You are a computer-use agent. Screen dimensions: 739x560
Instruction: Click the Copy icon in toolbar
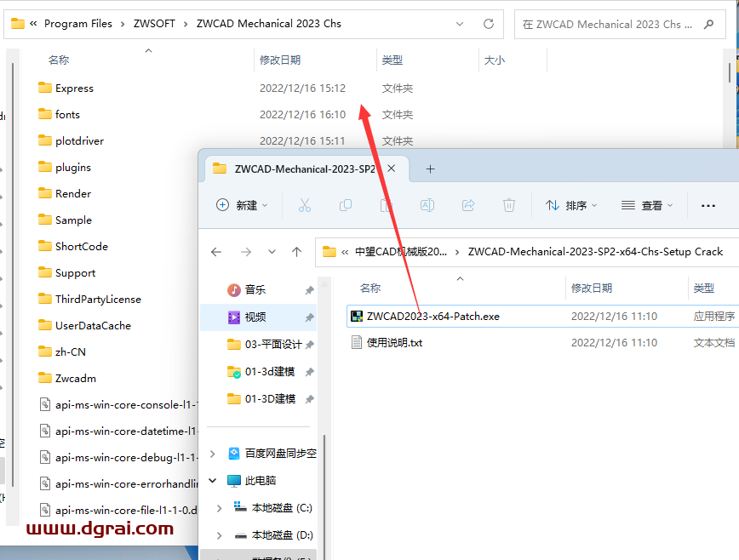click(x=346, y=205)
